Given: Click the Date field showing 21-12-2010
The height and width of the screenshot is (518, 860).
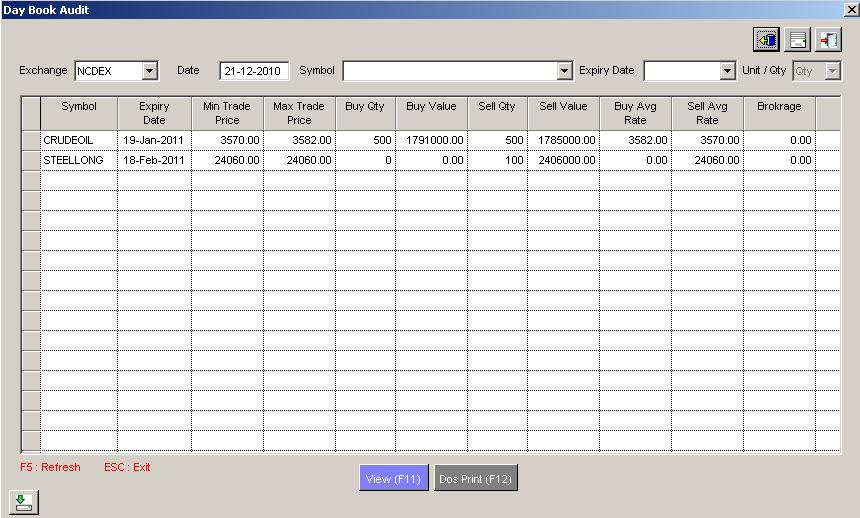Looking at the screenshot, I should coord(254,71).
